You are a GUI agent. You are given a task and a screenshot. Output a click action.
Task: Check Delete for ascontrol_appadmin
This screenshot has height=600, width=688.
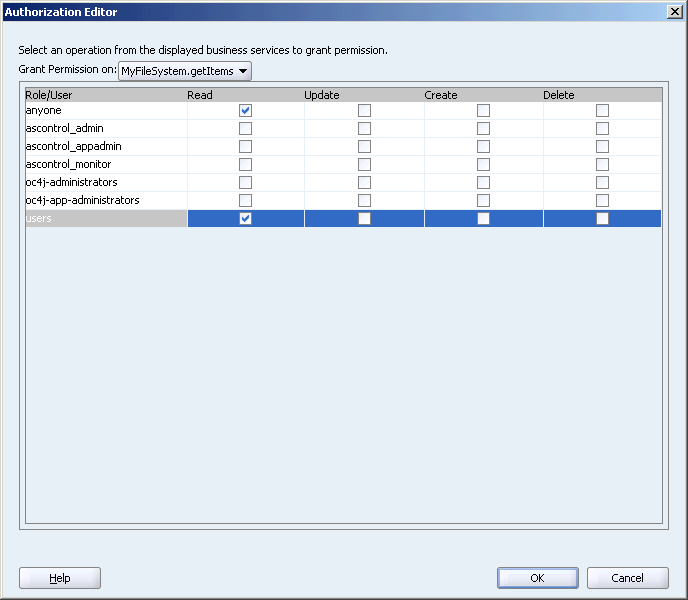pos(602,147)
